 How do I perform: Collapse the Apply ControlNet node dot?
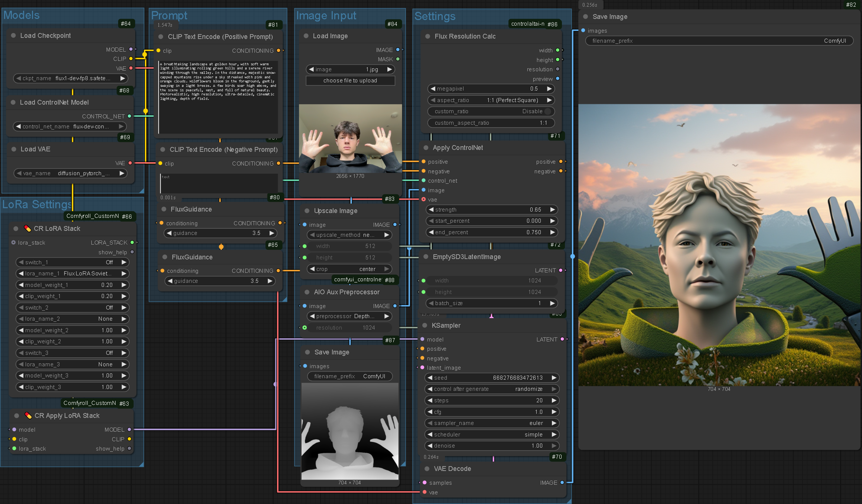coord(426,148)
